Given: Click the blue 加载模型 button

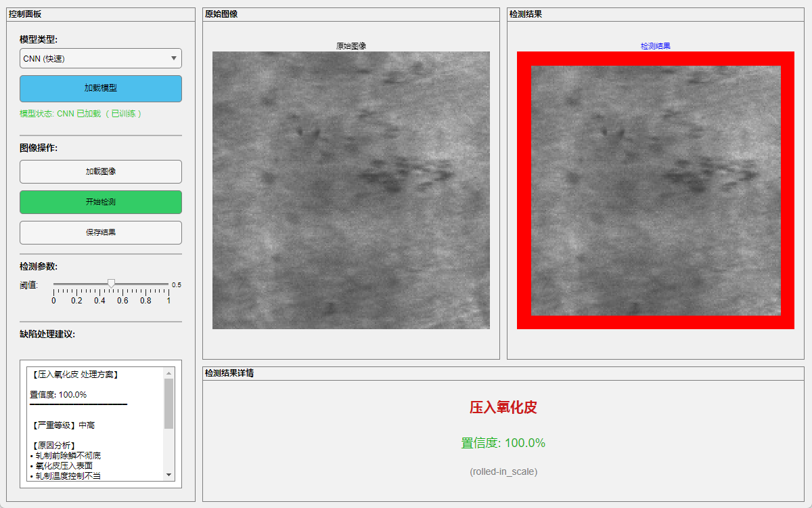Looking at the screenshot, I should tap(101, 88).
